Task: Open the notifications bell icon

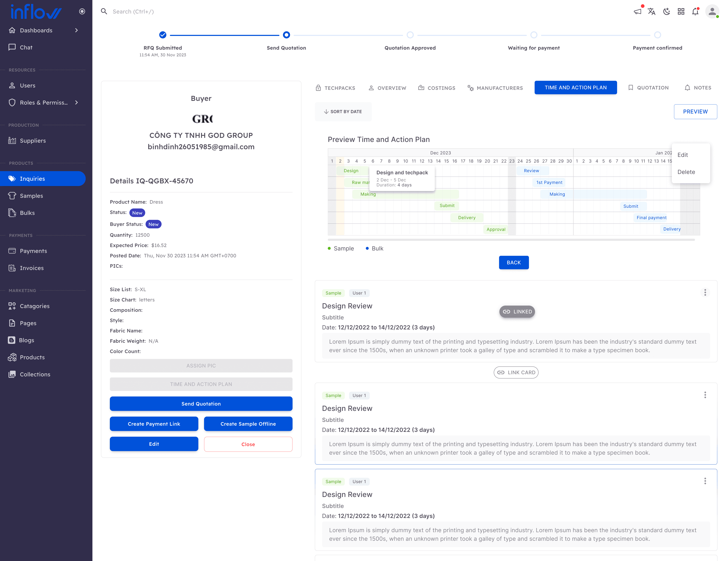Action: (x=695, y=12)
